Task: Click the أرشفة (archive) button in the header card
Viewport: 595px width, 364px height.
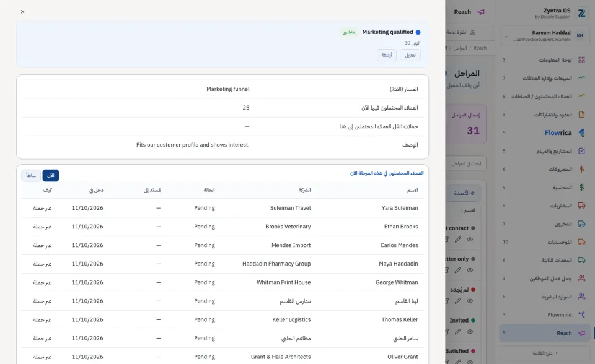Action: click(387, 55)
